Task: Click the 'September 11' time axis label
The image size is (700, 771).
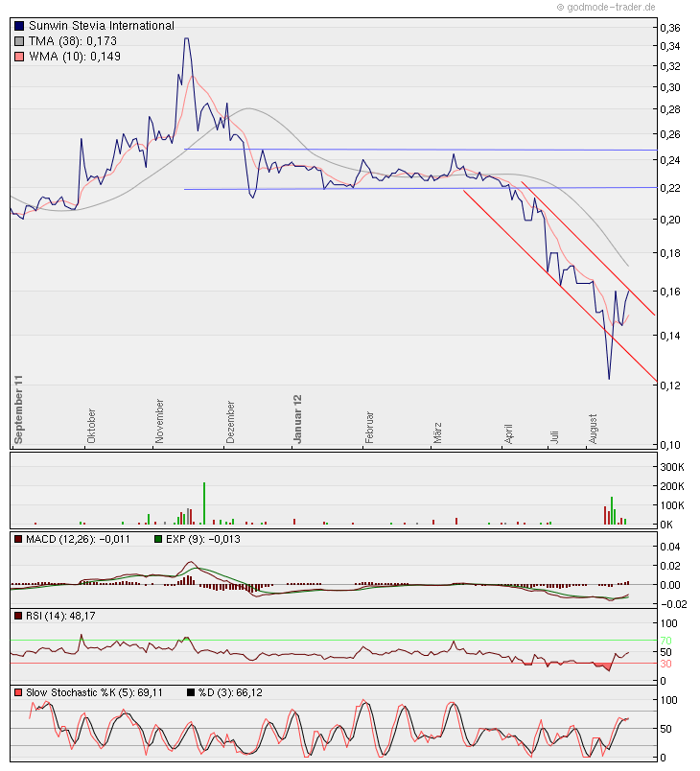Action: click(x=18, y=409)
